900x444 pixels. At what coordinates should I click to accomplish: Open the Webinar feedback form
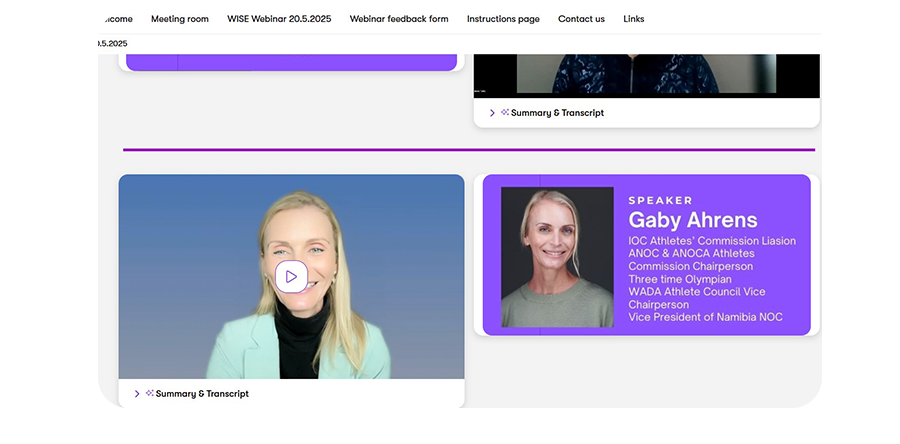[x=399, y=19]
